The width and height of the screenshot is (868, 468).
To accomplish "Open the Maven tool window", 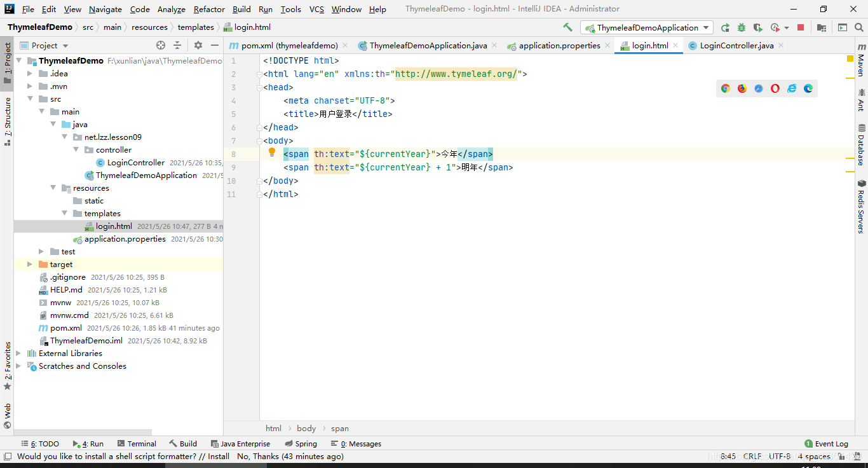I will point(861,60).
